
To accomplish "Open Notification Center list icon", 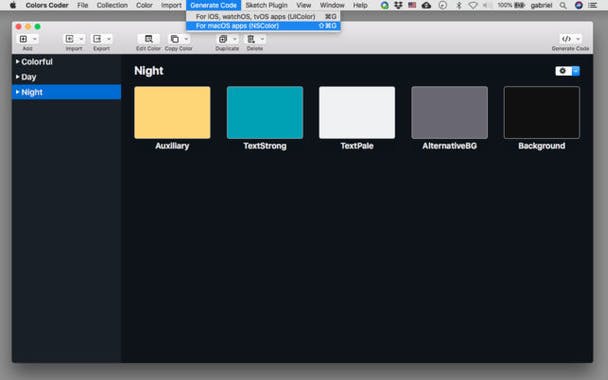I will [x=592, y=5].
